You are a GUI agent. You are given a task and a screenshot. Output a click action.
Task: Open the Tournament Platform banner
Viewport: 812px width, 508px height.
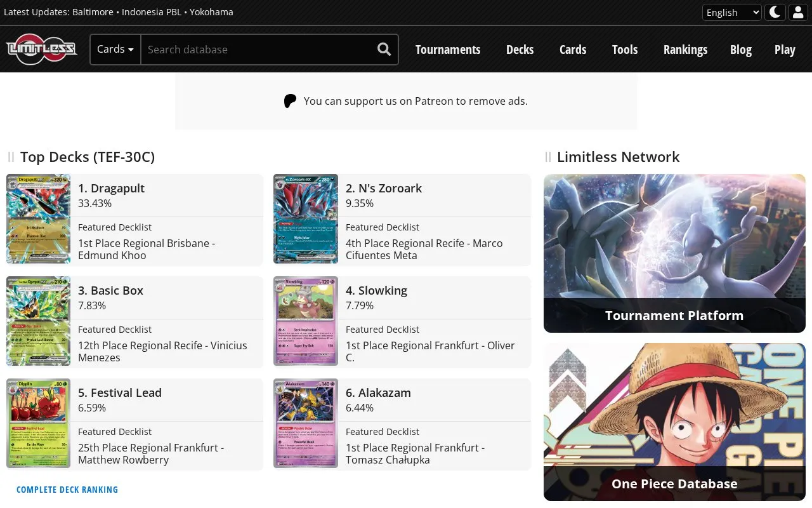point(674,253)
